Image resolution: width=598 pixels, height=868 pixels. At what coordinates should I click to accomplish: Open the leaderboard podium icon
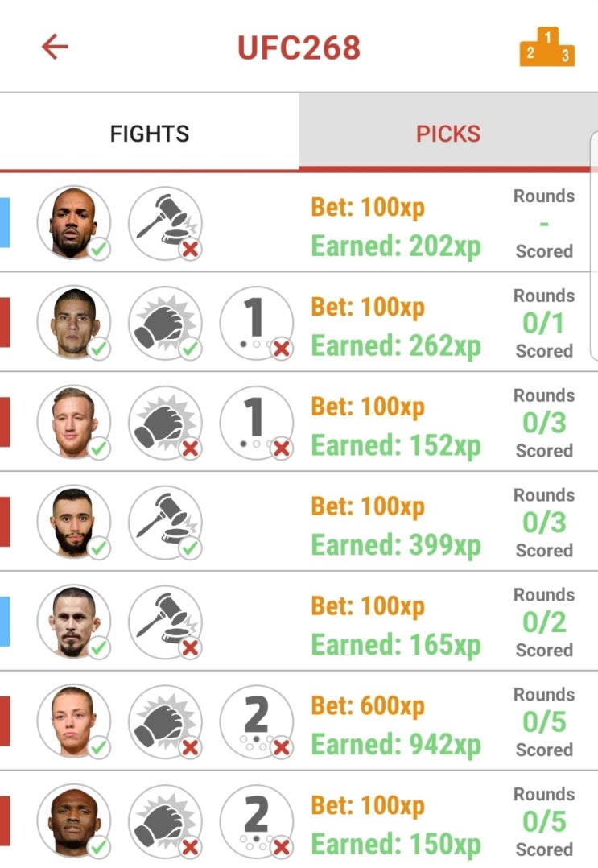point(546,47)
